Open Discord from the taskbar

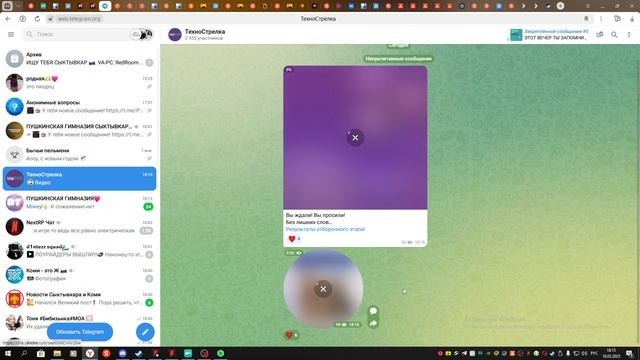122,353
